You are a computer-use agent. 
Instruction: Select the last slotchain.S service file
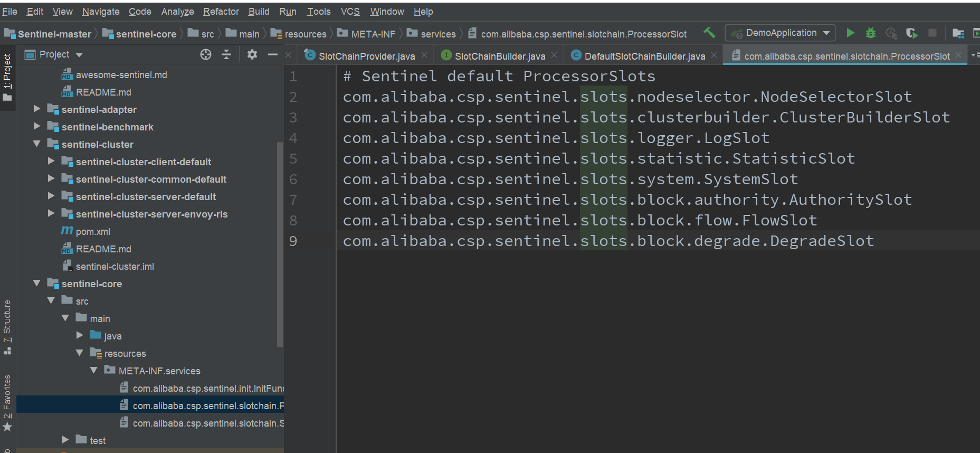coord(208,423)
